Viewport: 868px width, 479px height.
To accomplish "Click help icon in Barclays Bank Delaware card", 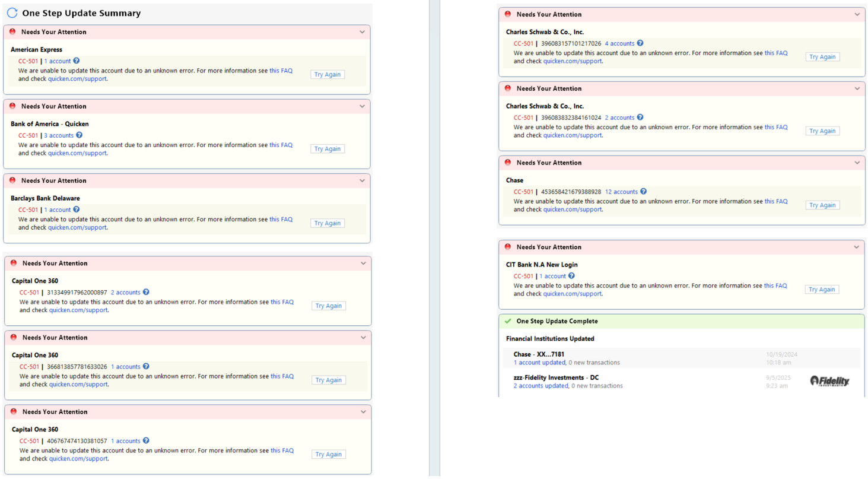I will click(77, 209).
